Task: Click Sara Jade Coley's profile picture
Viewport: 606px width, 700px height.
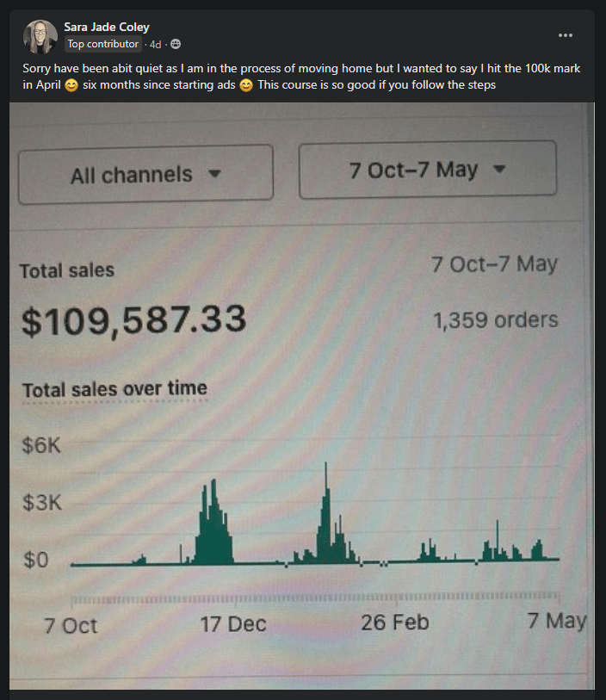Action: [40, 36]
